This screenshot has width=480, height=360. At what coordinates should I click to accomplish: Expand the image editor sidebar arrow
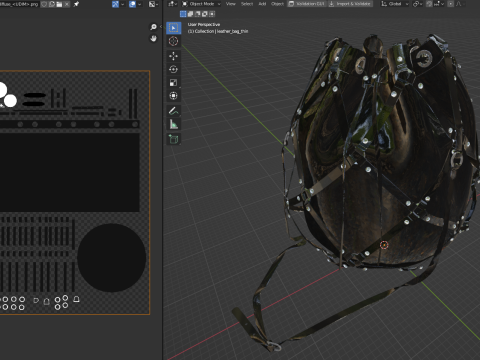[x=160, y=27]
